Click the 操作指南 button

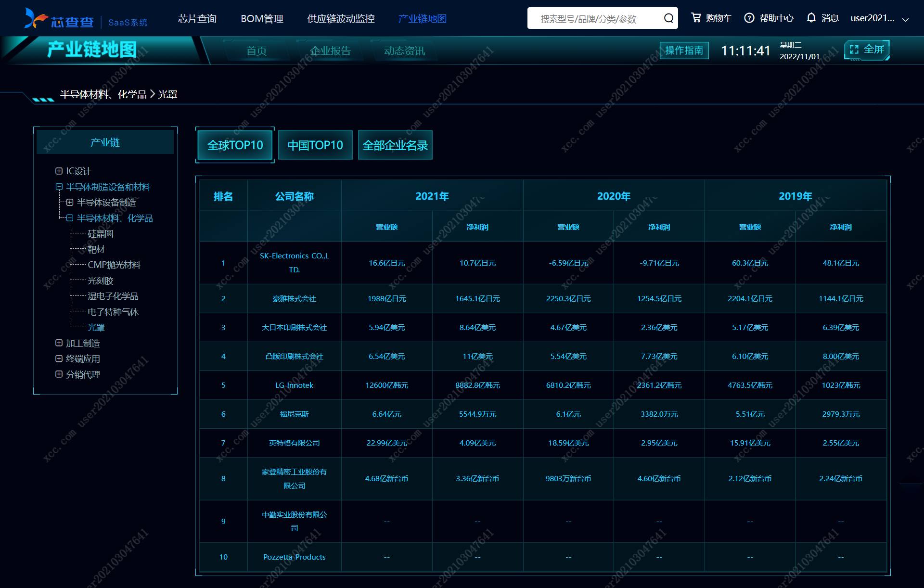point(684,50)
